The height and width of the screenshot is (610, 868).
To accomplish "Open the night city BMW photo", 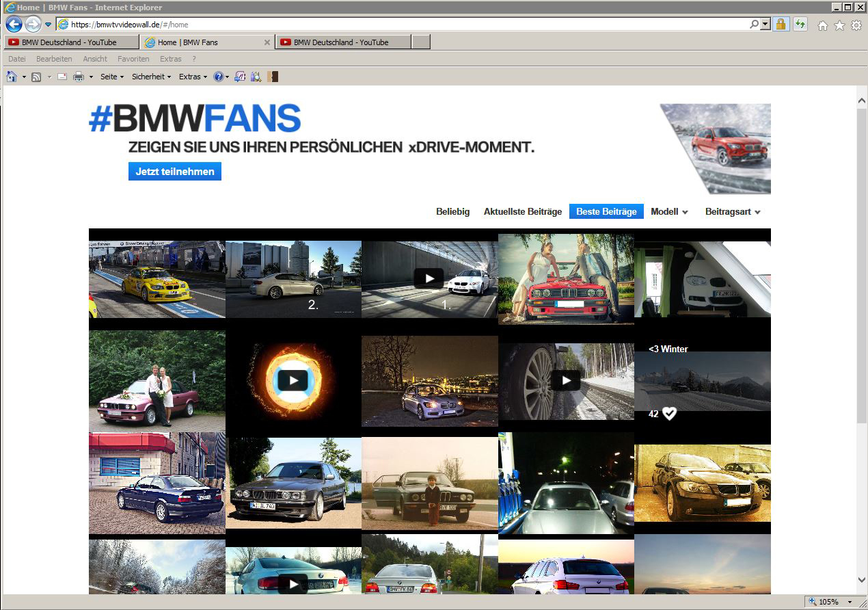I will point(429,381).
